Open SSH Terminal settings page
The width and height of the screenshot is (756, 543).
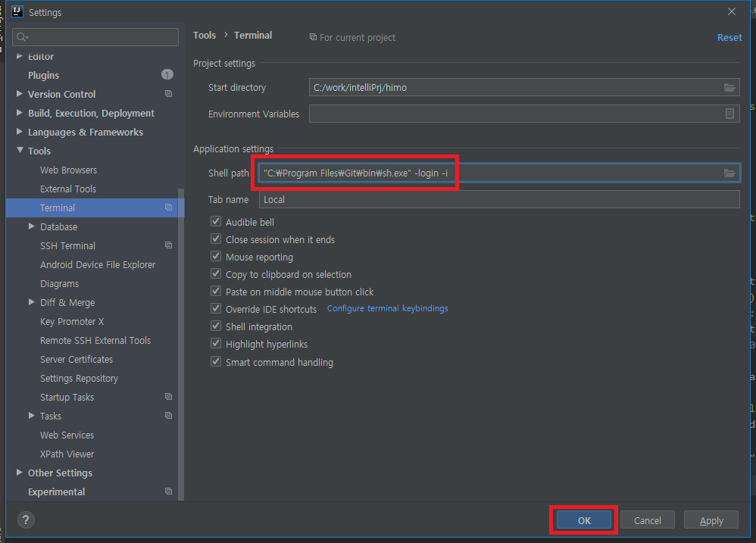coord(67,245)
